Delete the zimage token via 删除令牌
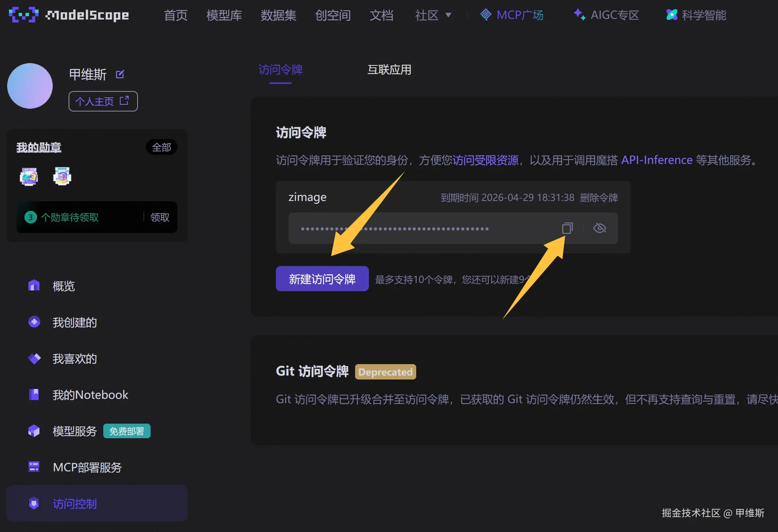This screenshot has width=778, height=532. (599, 197)
